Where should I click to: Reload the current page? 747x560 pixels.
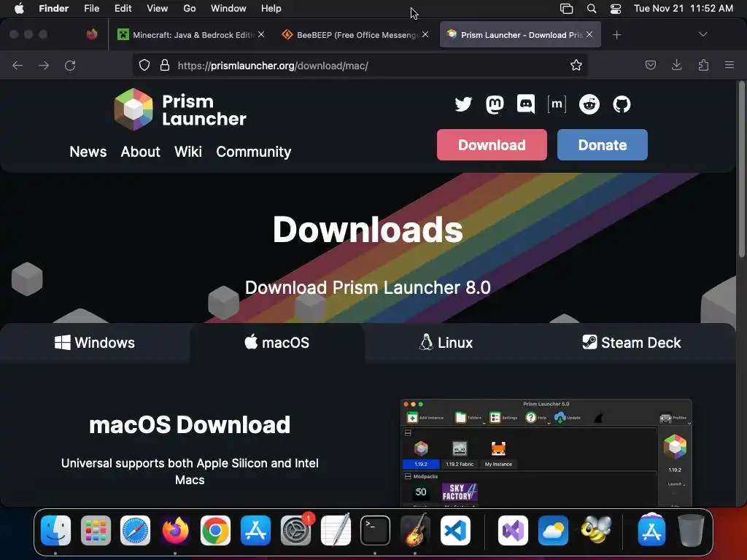(70, 65)
